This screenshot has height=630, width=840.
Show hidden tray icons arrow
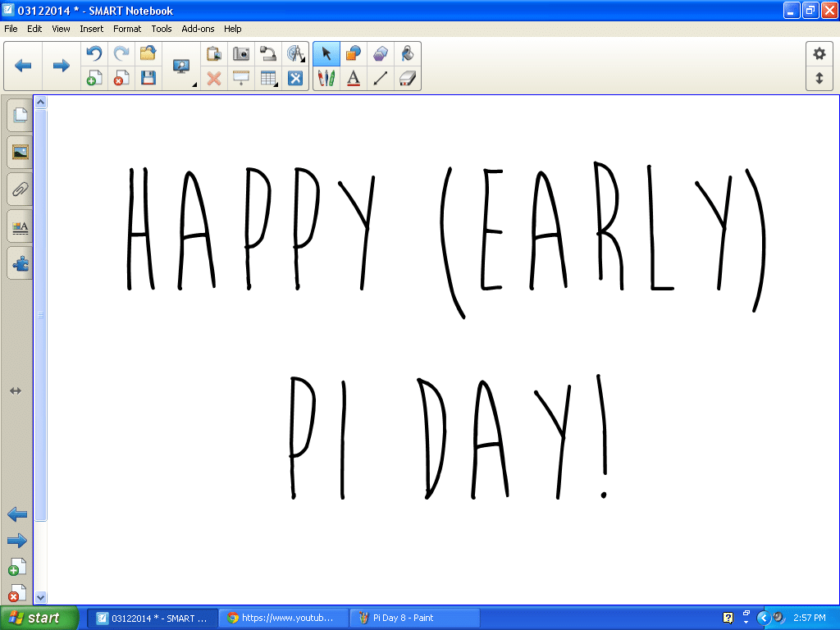[763, 619]
